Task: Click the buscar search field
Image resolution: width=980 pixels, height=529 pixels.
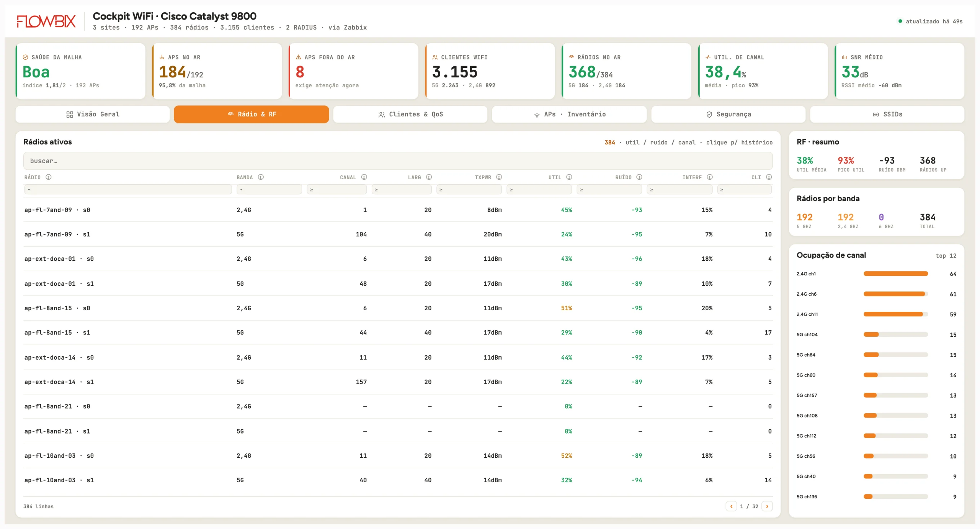Action: (398, 161)
